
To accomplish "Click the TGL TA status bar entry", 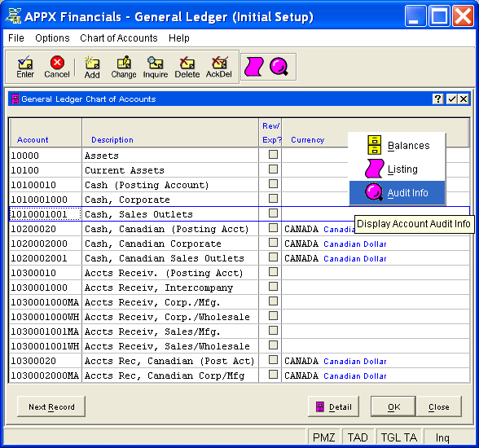I will coord(399,437).
